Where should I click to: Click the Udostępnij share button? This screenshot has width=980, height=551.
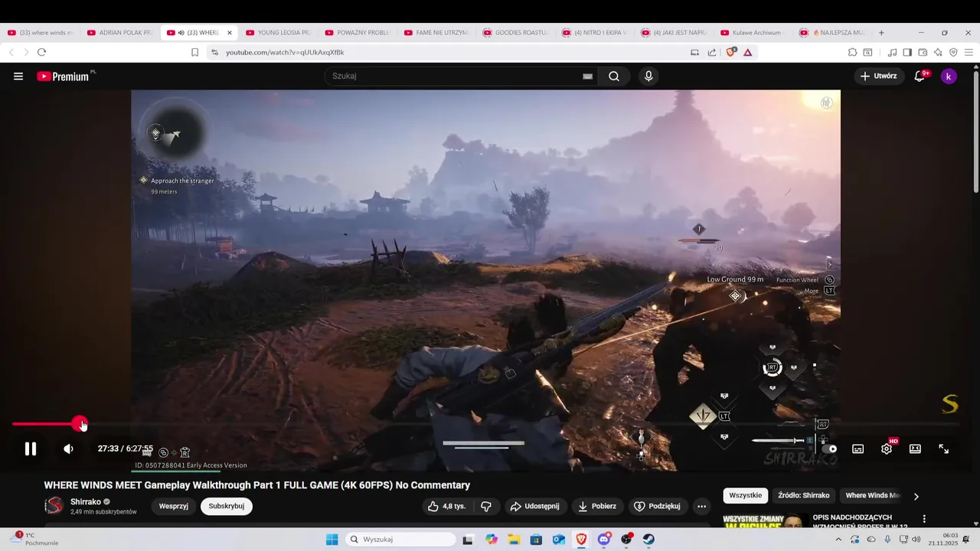coord(534,506)
